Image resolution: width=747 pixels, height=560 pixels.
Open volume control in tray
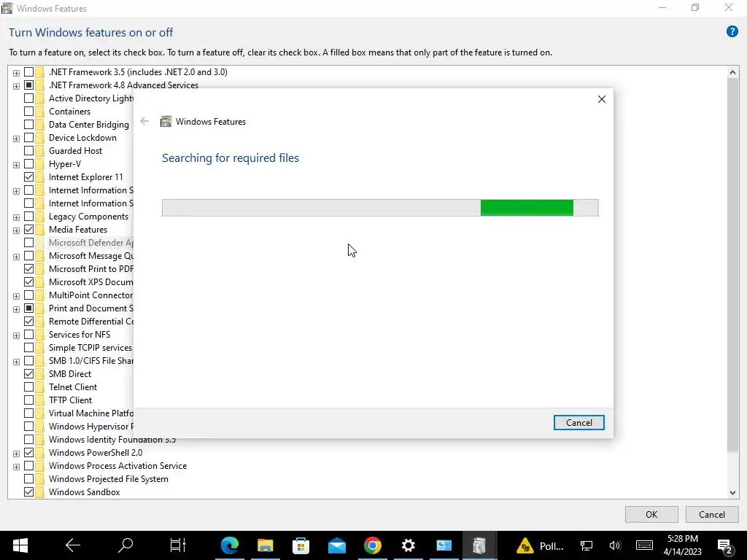615,545
